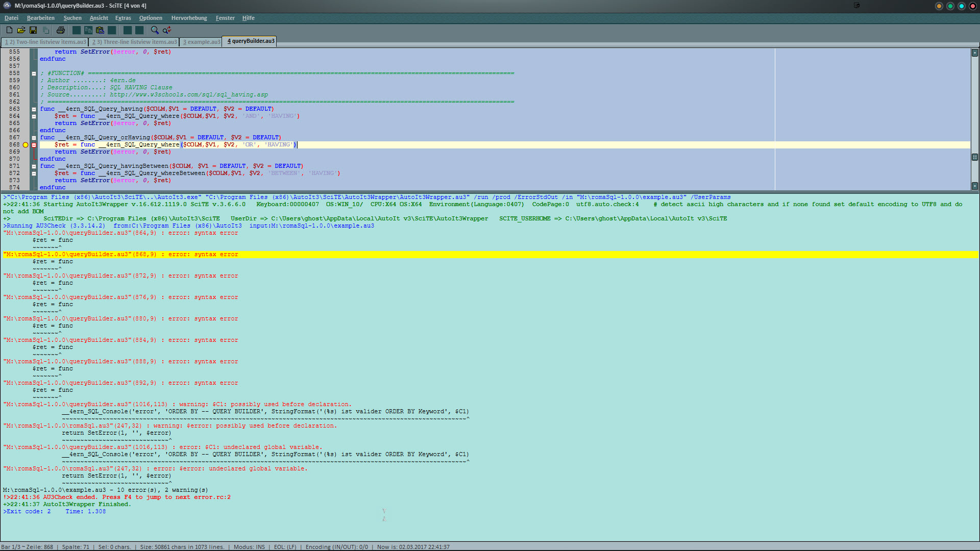Click the Replace icon with red arrows
The width and height of the screenshot is (980, 551).
click(167, 30)
